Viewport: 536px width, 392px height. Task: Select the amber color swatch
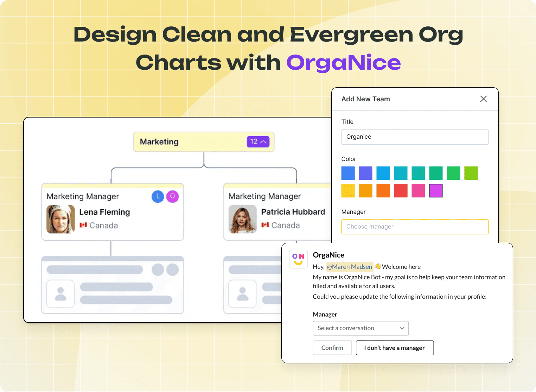[x=365, y=191]
